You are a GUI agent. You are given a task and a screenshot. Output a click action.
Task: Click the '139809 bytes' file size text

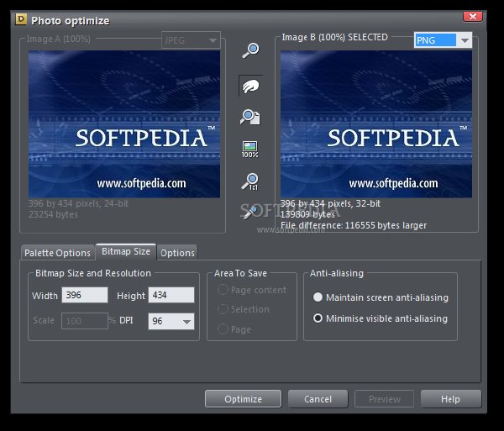[x=307, y=214]
